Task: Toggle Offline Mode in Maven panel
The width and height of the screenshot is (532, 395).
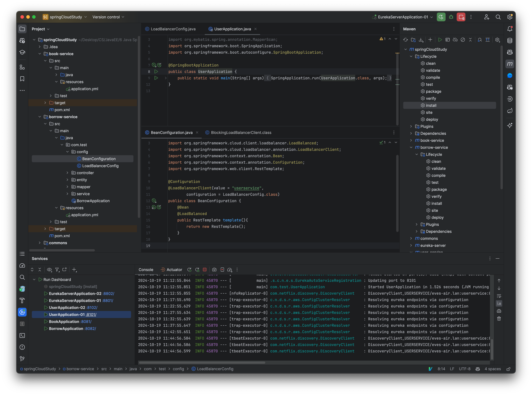Action: pyautogui.click(x=455, y=40)
